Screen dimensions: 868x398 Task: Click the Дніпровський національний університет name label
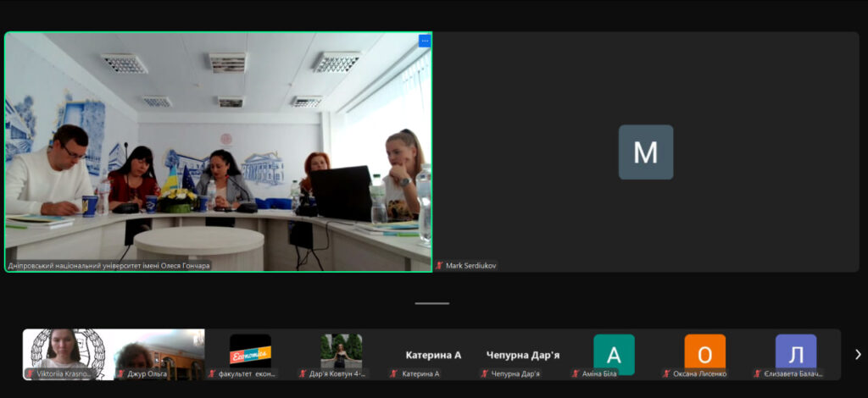[108, 266]
